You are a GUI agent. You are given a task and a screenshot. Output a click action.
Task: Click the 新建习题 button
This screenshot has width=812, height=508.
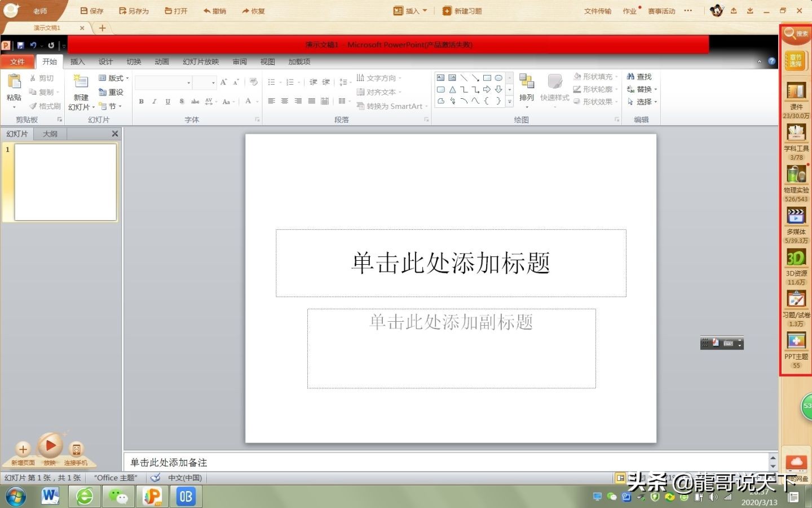462,10
